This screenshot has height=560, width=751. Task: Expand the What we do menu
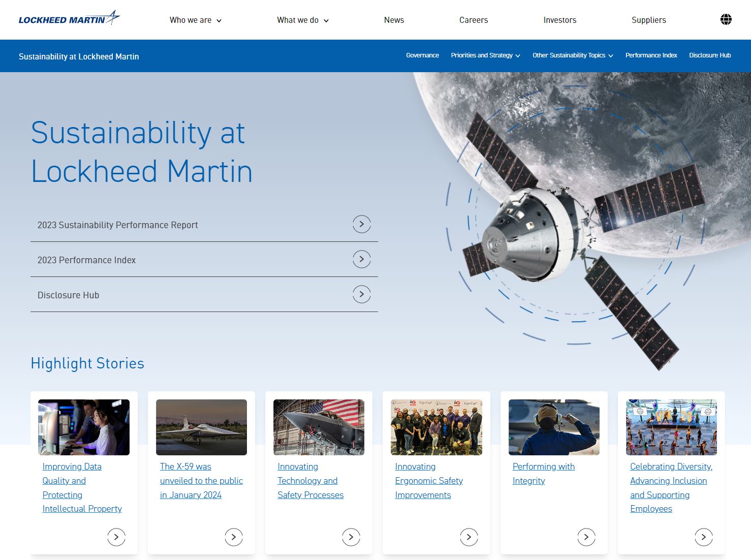pos(303,20)
